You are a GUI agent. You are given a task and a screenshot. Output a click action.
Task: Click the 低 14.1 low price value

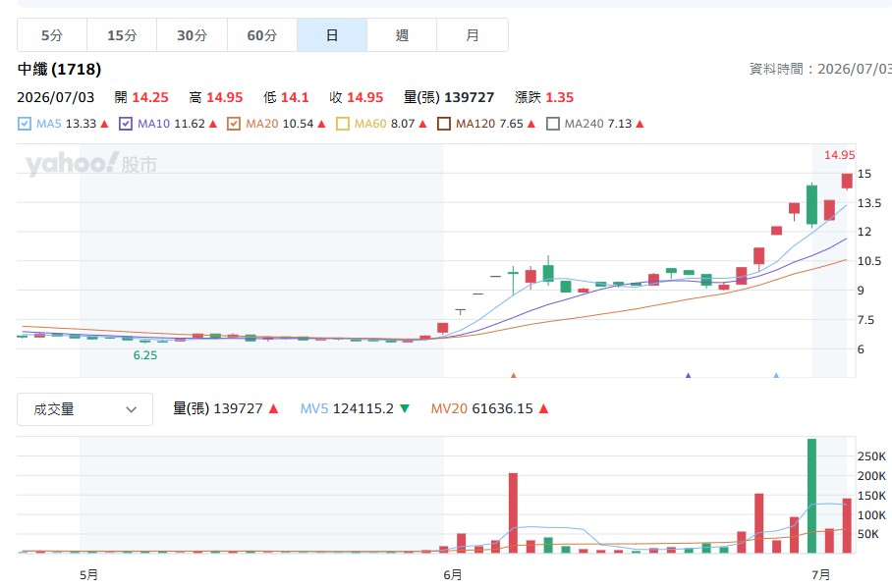pyautogui.click(x=286, y=97)
